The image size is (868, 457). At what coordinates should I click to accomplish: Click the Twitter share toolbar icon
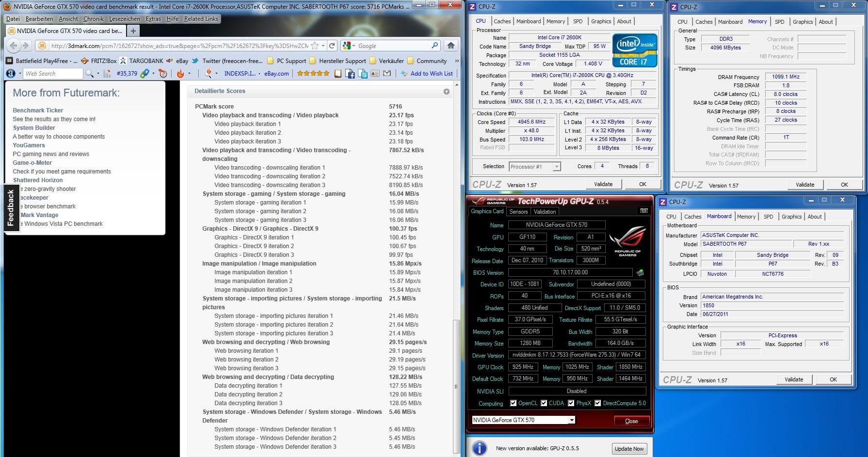[362, 74]
